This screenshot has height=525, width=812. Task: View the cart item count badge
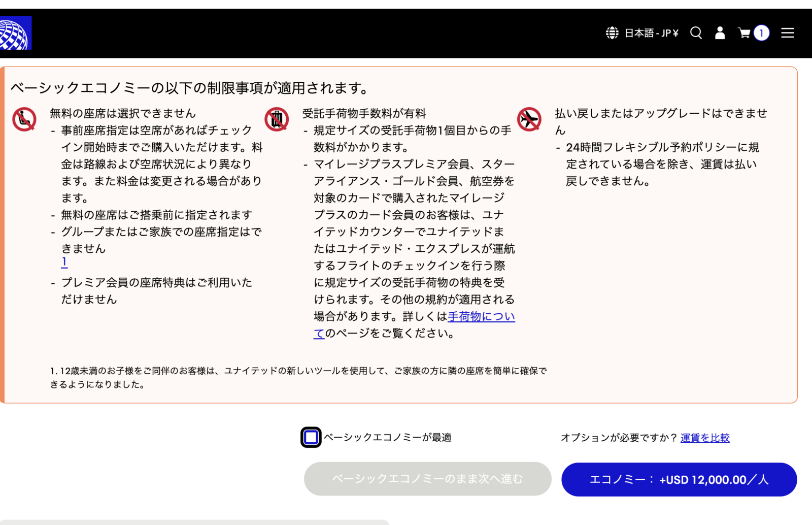click(761, 33)
